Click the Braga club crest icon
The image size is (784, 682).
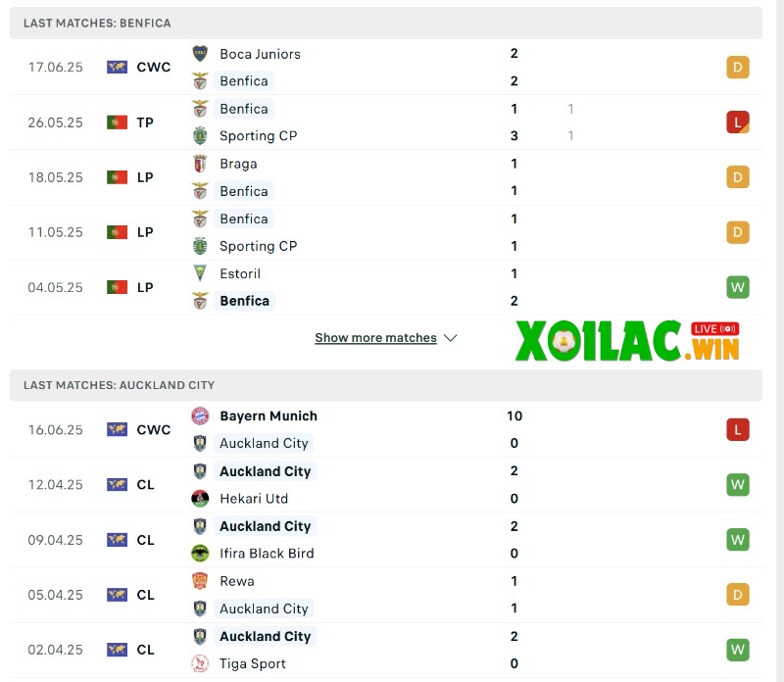pos(200,164)
